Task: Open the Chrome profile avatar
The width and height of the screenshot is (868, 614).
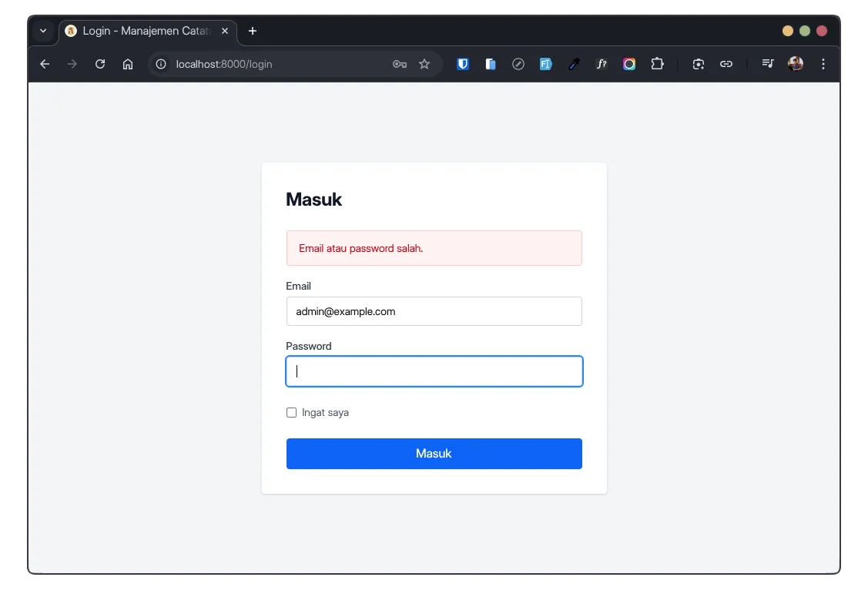Action: (x=795, y=64)
